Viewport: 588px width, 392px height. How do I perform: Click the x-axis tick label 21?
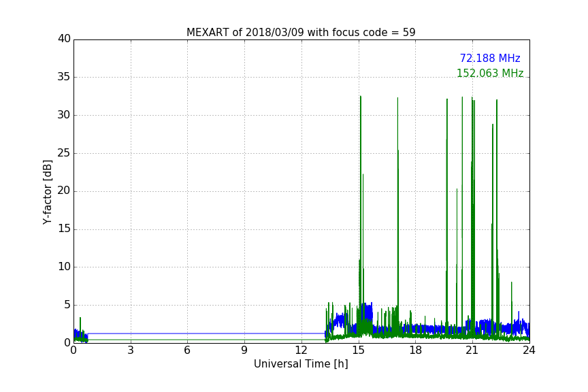[x=472, y=350]
